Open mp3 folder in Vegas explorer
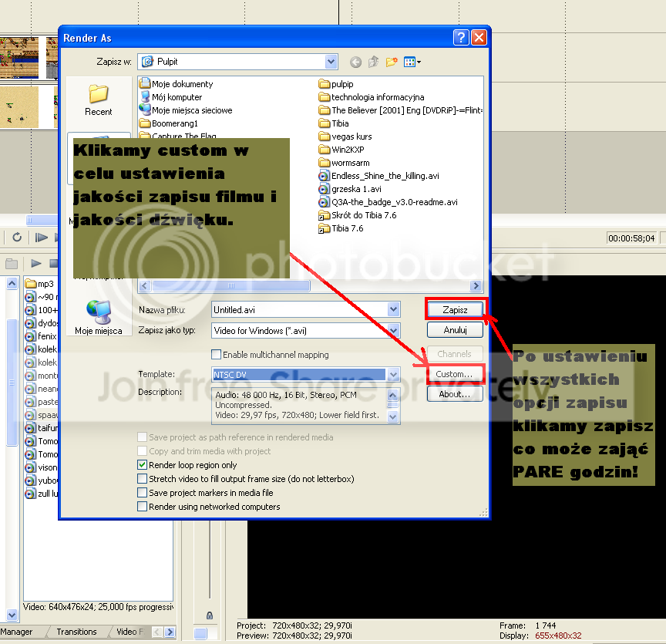This screenshot has width=666, height=644. [x=39, y=284]
